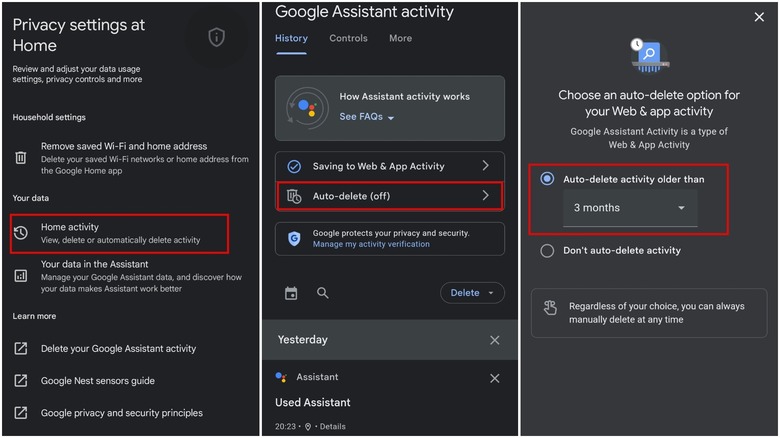
Task: Click the privacy shield icon at top
Action: pos(216,37)
